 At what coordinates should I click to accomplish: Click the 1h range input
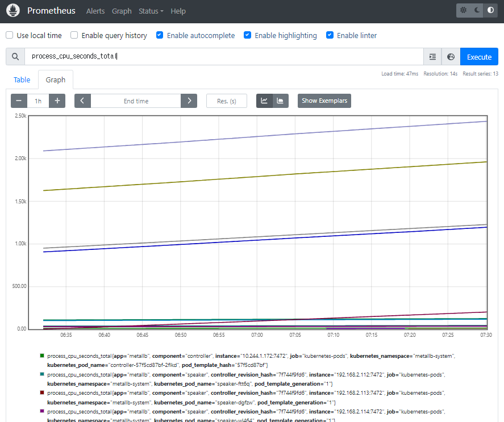point(38,101)
